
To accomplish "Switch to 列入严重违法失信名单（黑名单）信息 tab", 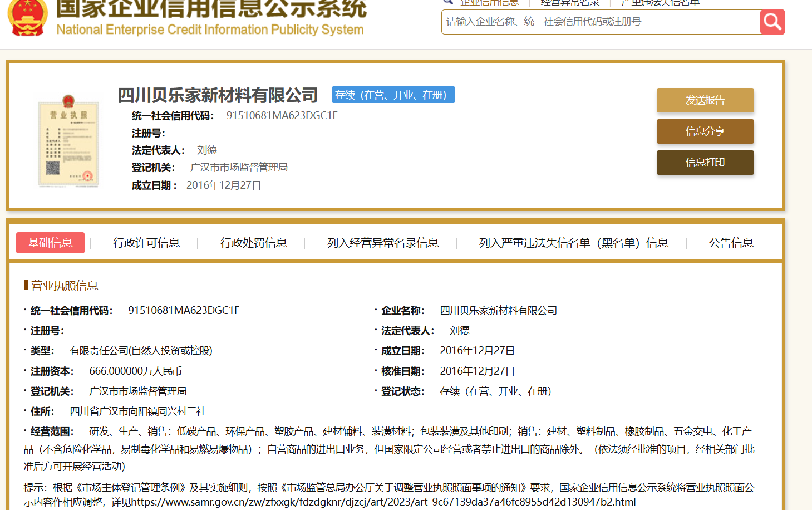I will (x=574, y=243).
